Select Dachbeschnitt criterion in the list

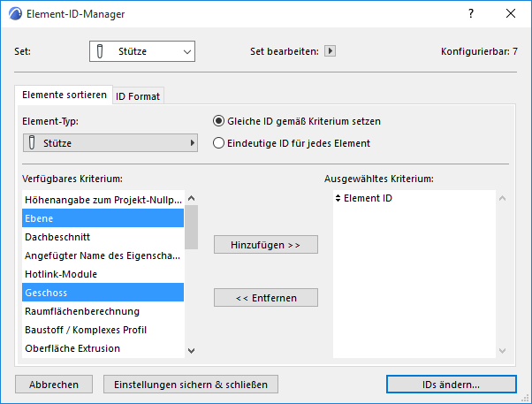click(x=57, y=237)
